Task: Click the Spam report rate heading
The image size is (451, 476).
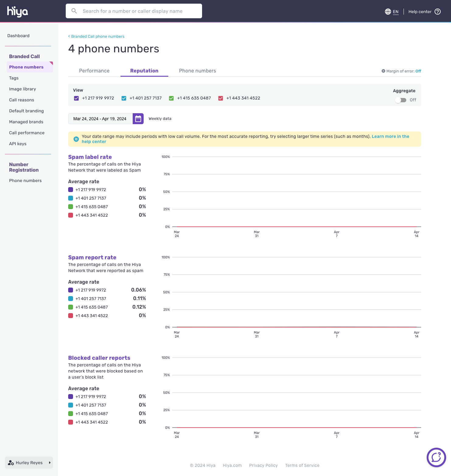Action: pyautogui.click(x=92, y=257)
